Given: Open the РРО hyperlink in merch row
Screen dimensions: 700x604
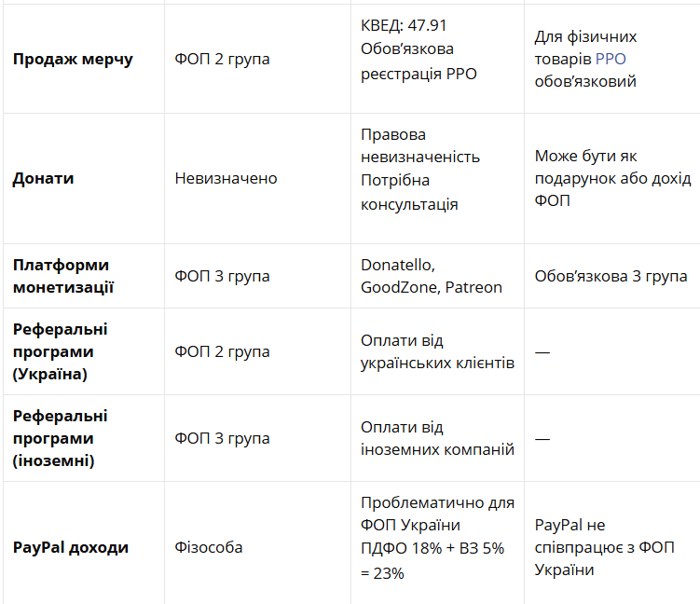Looking at the screenshot, I should coord(611,59).
